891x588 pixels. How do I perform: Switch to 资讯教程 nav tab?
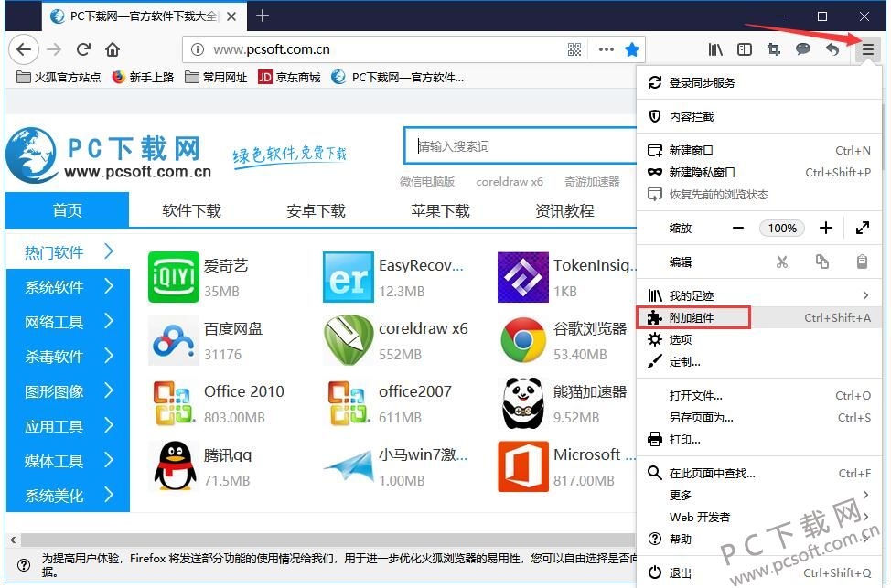pyautogui.click(x=564, y=210)
